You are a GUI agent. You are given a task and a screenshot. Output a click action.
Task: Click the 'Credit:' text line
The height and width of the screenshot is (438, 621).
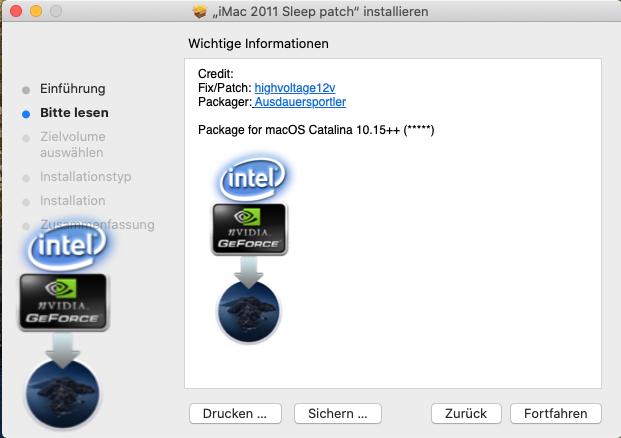(216, 74)
